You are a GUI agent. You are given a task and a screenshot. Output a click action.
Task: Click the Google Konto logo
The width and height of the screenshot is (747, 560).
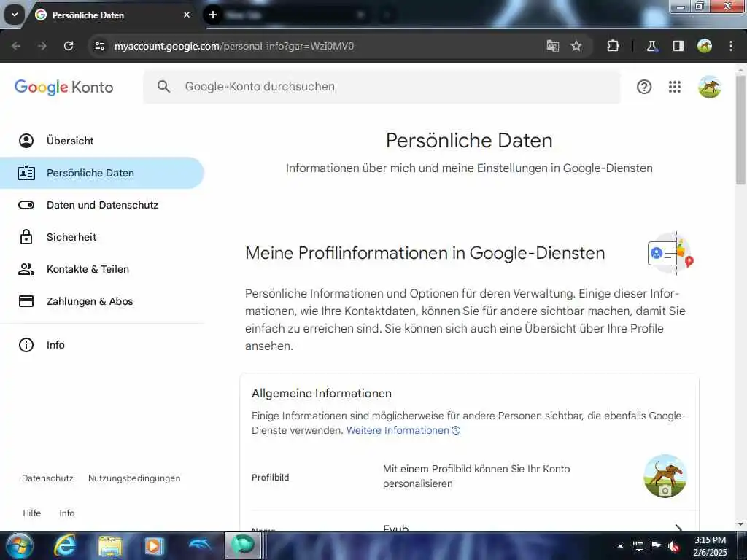point(64,87)
